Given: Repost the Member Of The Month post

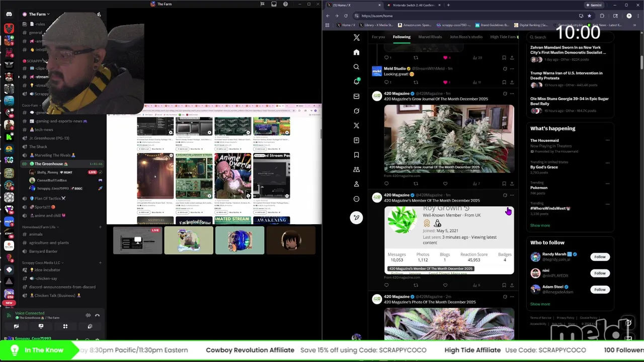Looking at the screenshot, I should click(x=416, y=285).
